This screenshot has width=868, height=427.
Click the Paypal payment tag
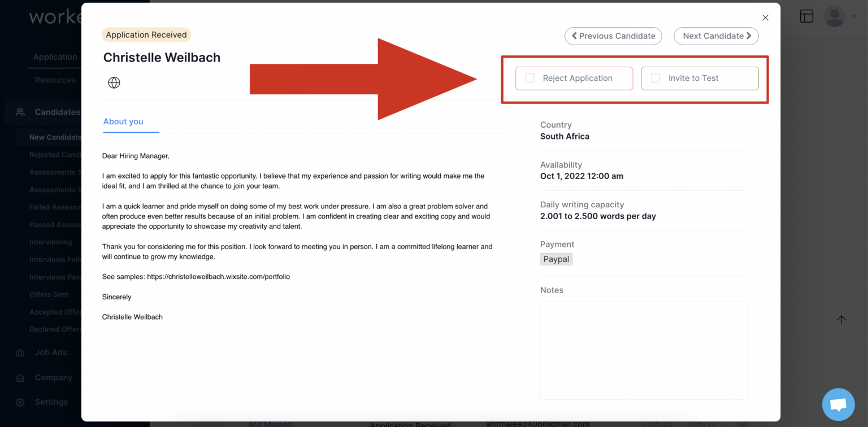pos(556,259)
